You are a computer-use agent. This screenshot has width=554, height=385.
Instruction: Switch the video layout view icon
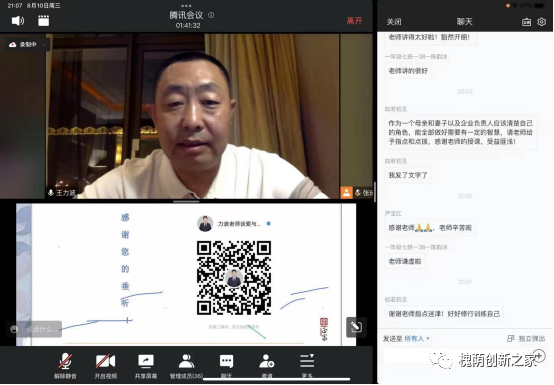[43, 21]
